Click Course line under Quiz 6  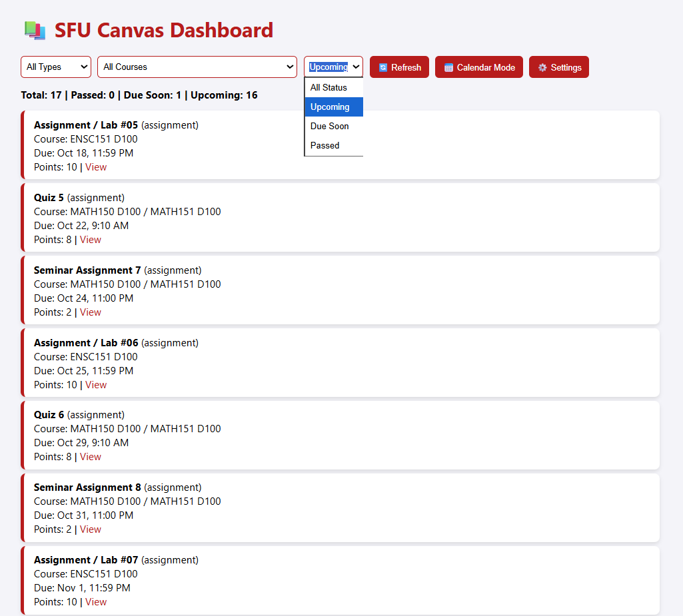coord(128,429)
